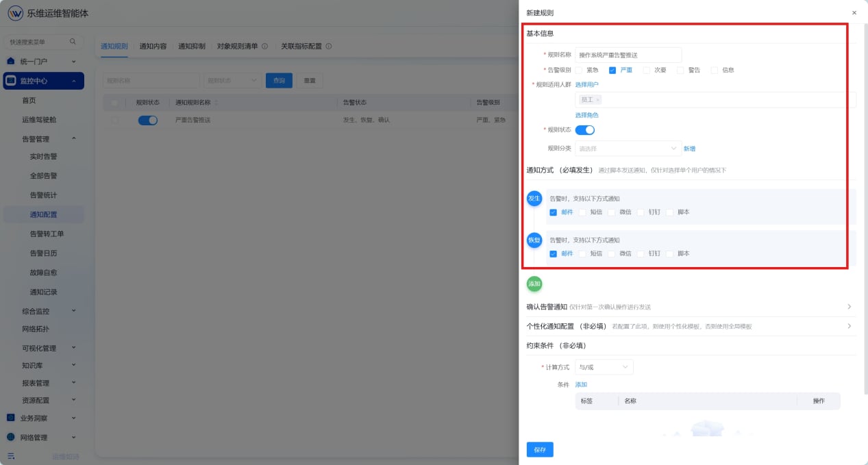
Task: Click the 监控中心 monitor icon
Action: 11,81
